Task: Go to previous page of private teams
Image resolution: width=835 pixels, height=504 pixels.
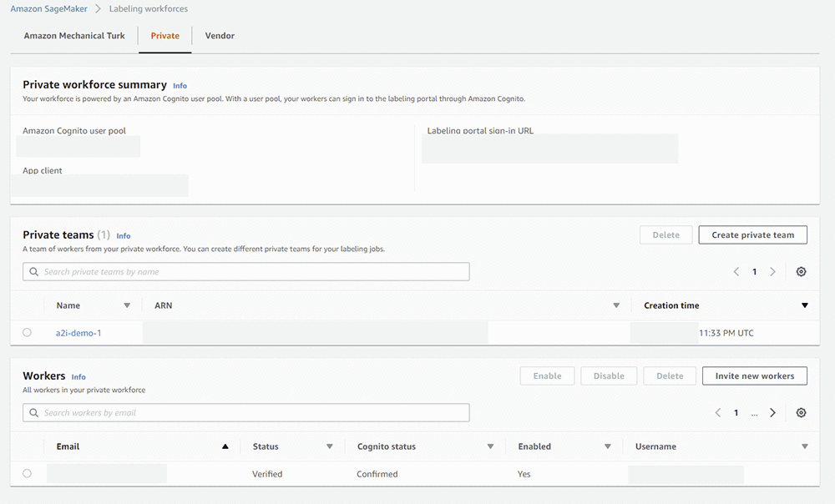Action: click(x=736, y=272)
